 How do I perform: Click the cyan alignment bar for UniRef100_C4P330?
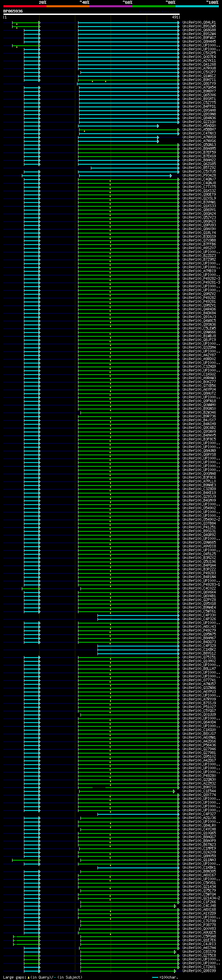click(x=138, y=615)
